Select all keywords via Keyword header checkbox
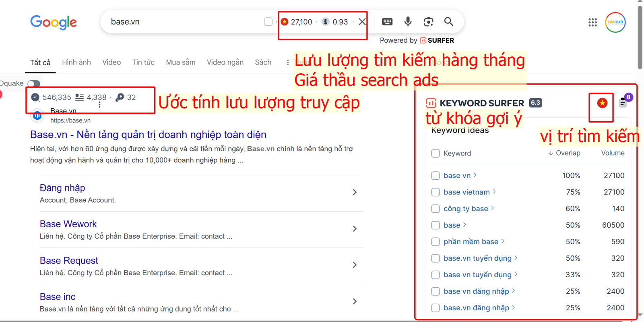The image size is (644, 322). pos(436,153)
